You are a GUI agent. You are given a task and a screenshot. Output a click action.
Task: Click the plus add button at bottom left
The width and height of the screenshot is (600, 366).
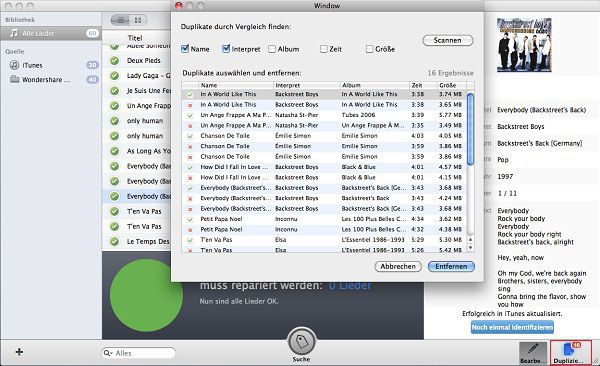tap(19, 351)
